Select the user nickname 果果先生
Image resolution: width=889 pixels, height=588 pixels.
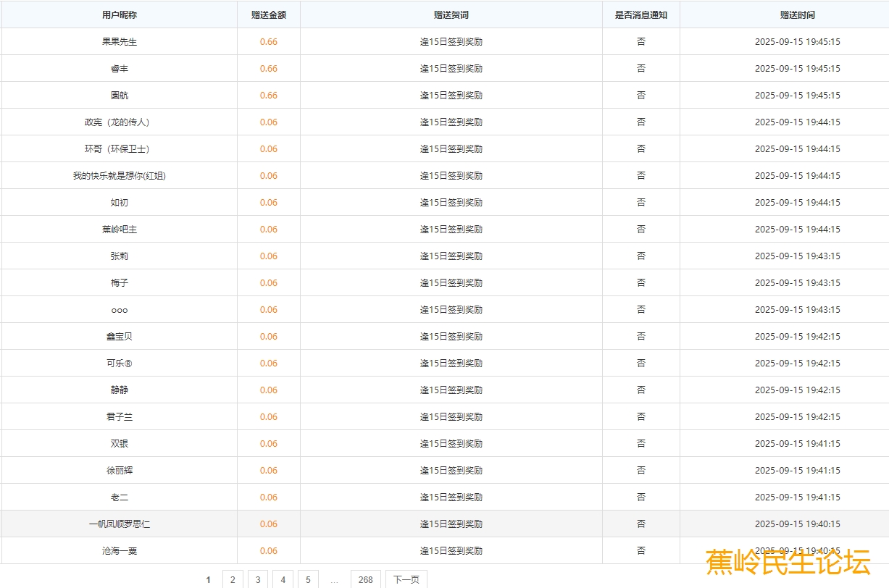point(119,42)
